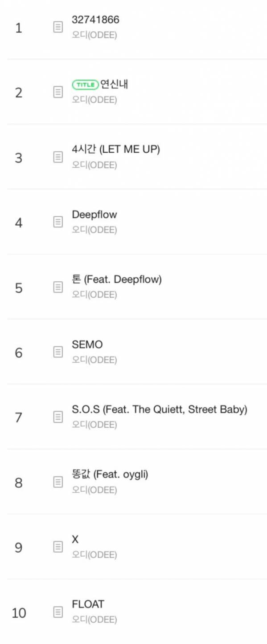The image size is (267, 644).
Task: Open song 4시간 (LET ME UP)
Action: [116, 150]
